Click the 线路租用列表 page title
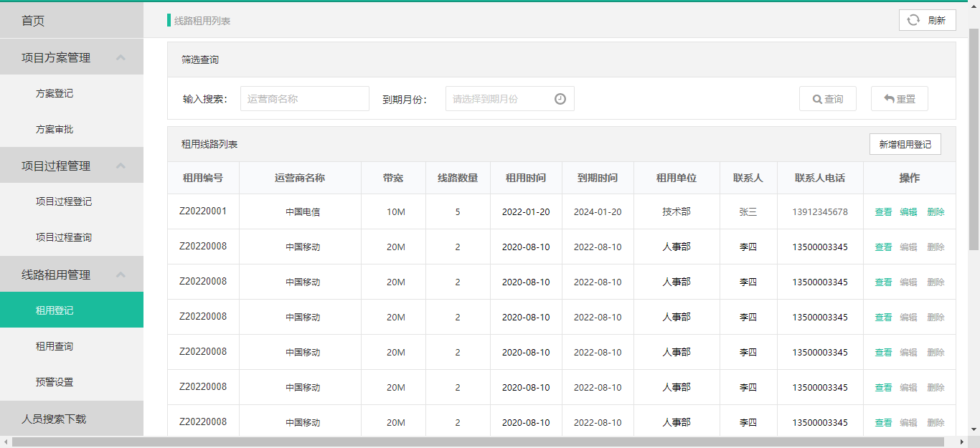 point(202,21)
